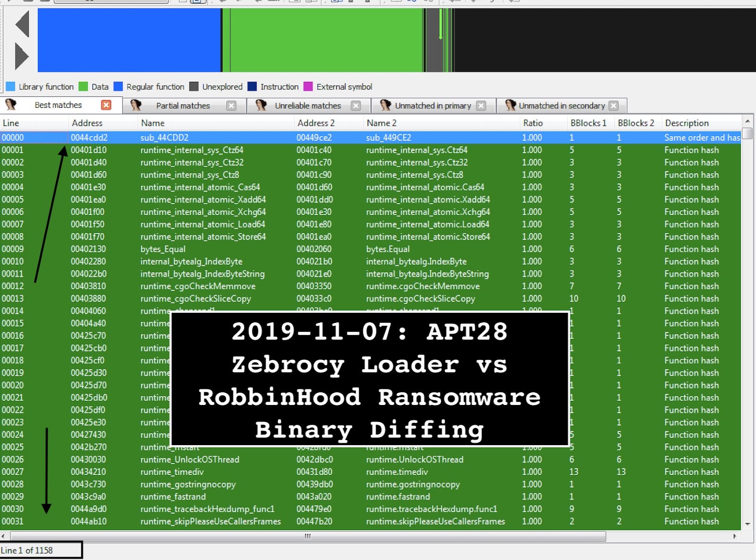The width and height of the screenshot is (756, 560).
Task: Click the left navigation arrow in overview bar
Action: tap(22, 24)
